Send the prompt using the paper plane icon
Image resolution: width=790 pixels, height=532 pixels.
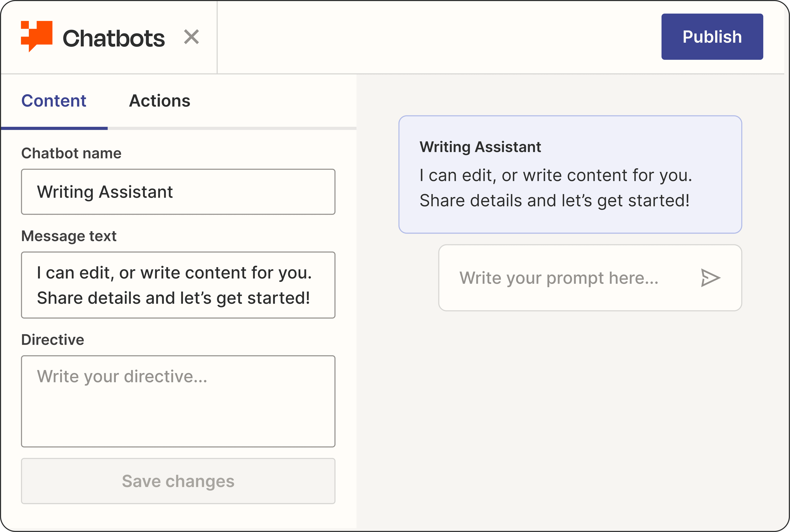710,278
